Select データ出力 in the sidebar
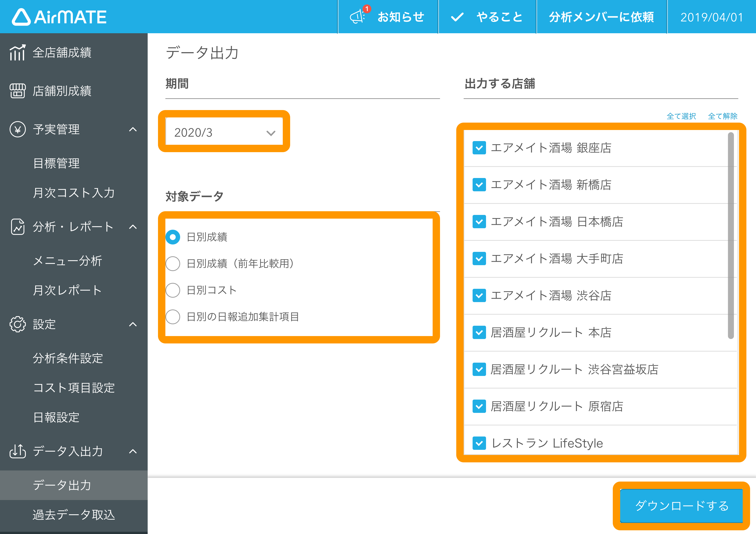 click(x=74, y=485)
